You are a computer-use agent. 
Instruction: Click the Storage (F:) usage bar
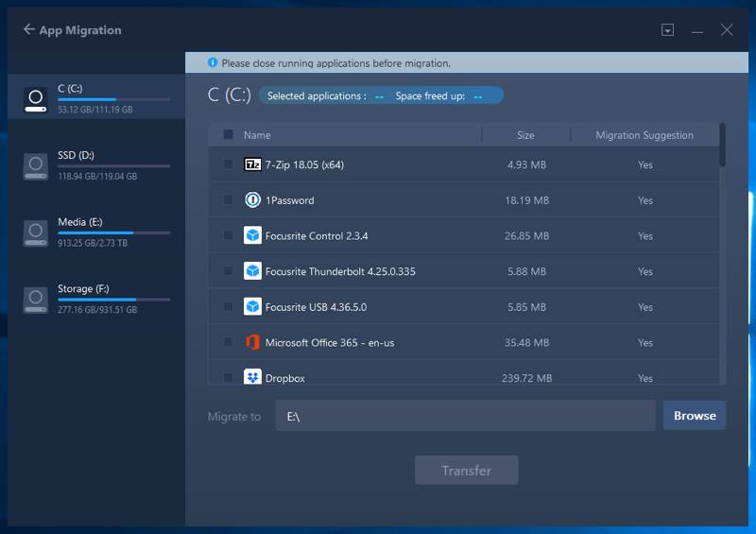[x=113, y=300]
